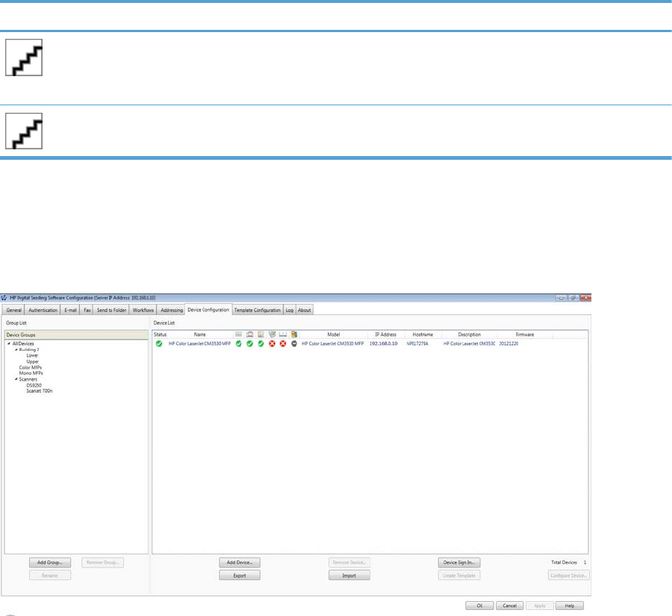The height and width of the screenshot is (616, 672).
Task: Sort by the IP Address column header
Action: pos(386,335)
